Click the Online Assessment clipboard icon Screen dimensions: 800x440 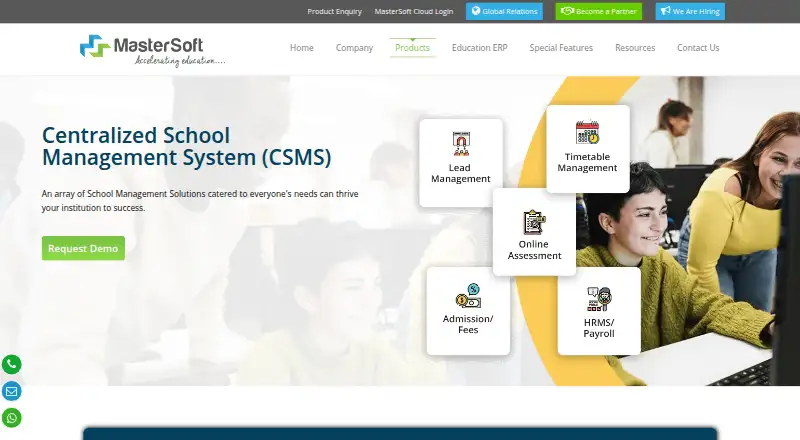pyautogui.click(x=534, y=223)
